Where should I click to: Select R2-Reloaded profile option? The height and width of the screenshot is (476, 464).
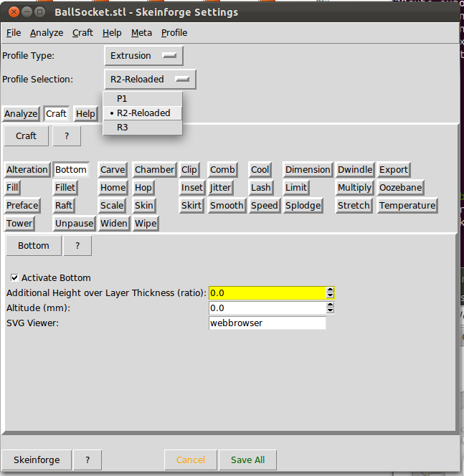143,113
